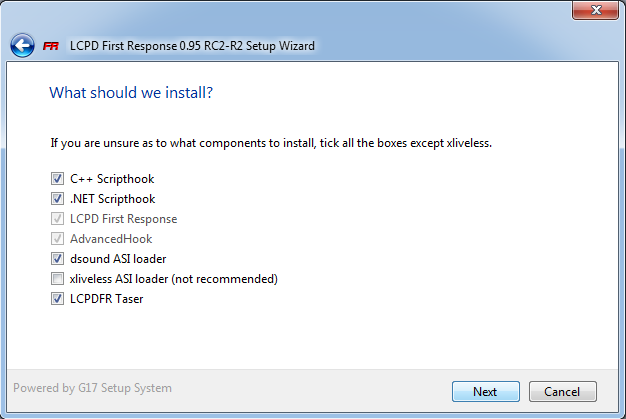Click the 'LCPDFR Taser' label text
The image size is (626, 419).
(106, 299)
